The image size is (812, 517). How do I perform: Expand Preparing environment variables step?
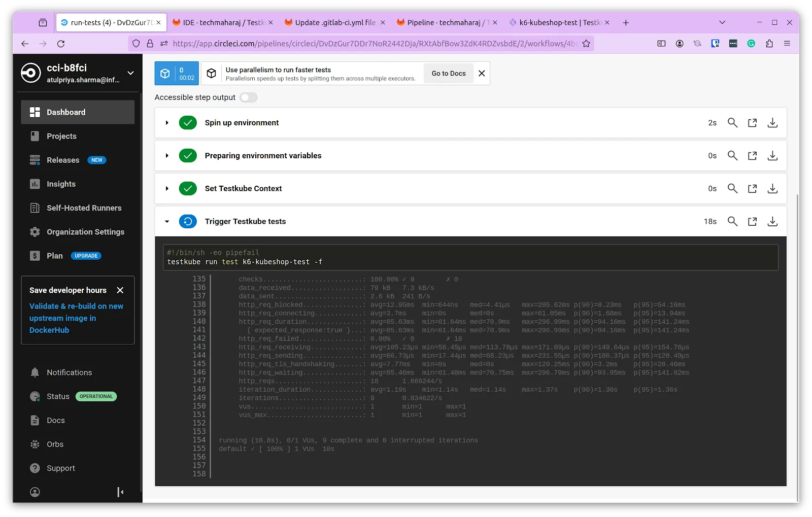[x=167, y=156]
